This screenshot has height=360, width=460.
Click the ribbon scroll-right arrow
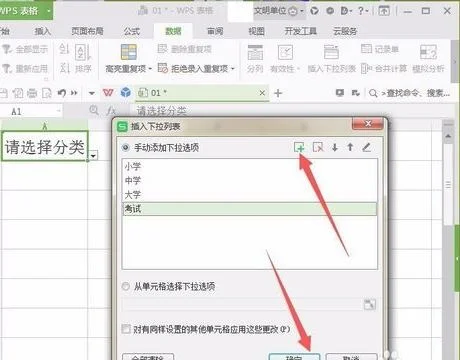pos(455,61)
